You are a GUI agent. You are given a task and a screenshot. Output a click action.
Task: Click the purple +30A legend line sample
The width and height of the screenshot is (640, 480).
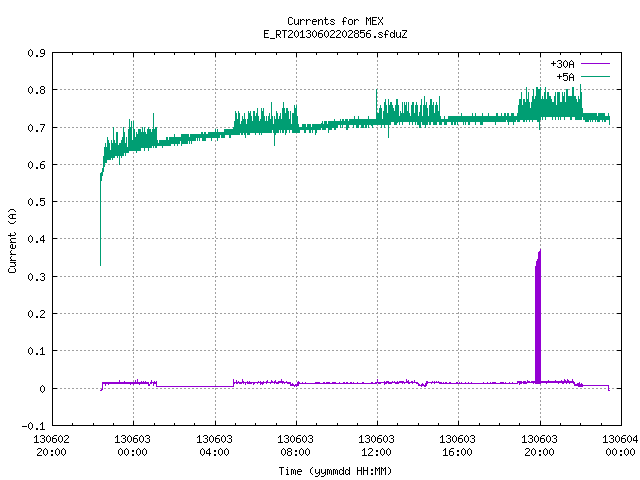tap(596, 64)
